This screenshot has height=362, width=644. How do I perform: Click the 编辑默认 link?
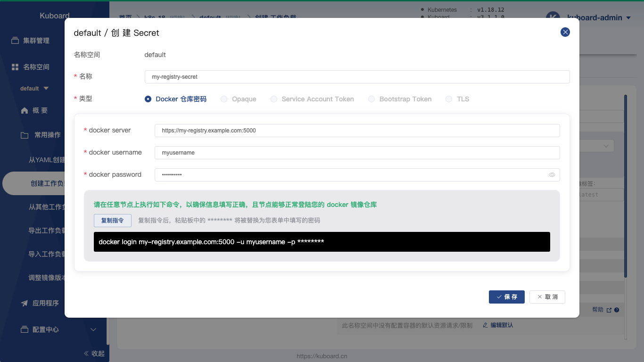tap(502, 325)
